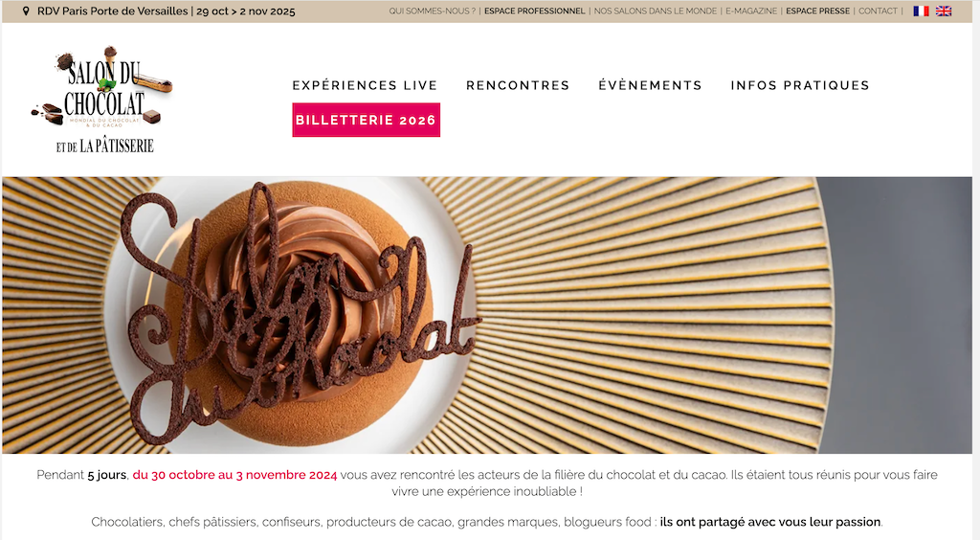Switch site language to English flag
The width and height of the screenshot is (980, 540).
[x=943, y=11]
